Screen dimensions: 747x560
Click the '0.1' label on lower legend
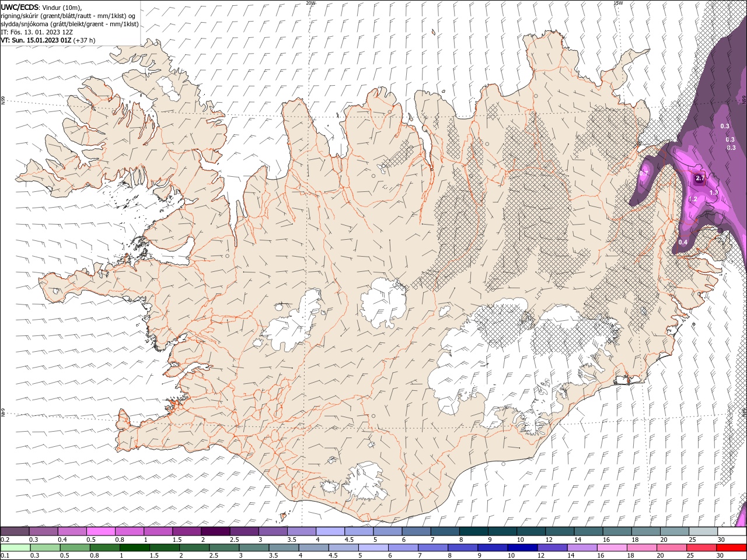tap(5, 555)
